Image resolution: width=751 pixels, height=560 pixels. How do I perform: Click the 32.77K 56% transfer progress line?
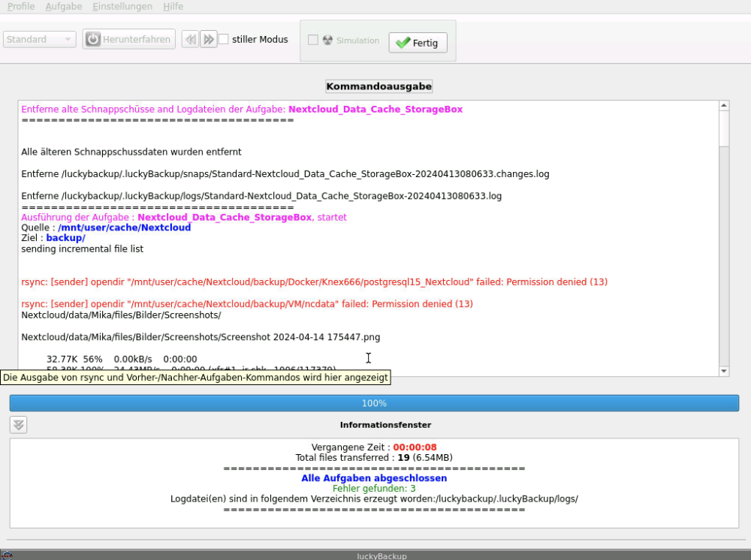point(122,359)
